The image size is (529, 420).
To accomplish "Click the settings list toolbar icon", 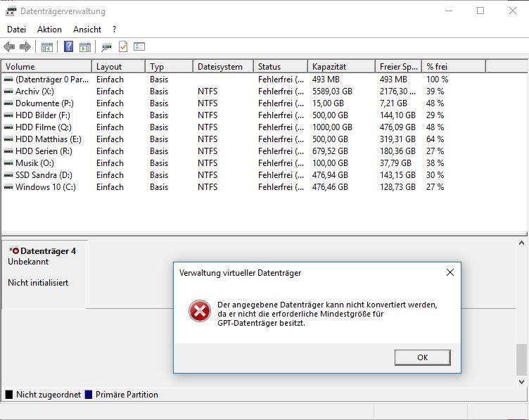I will pos(139,46).
